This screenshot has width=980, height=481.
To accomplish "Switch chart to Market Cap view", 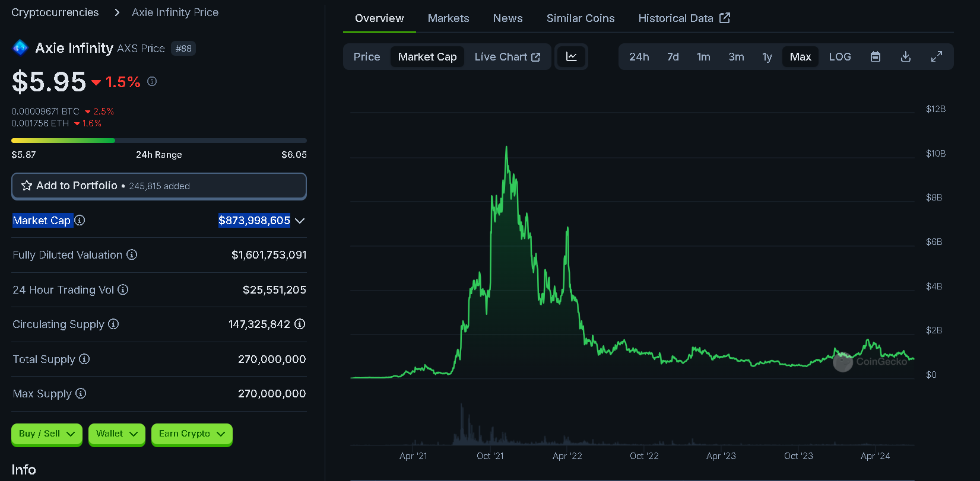I will (x=427, y=57).
